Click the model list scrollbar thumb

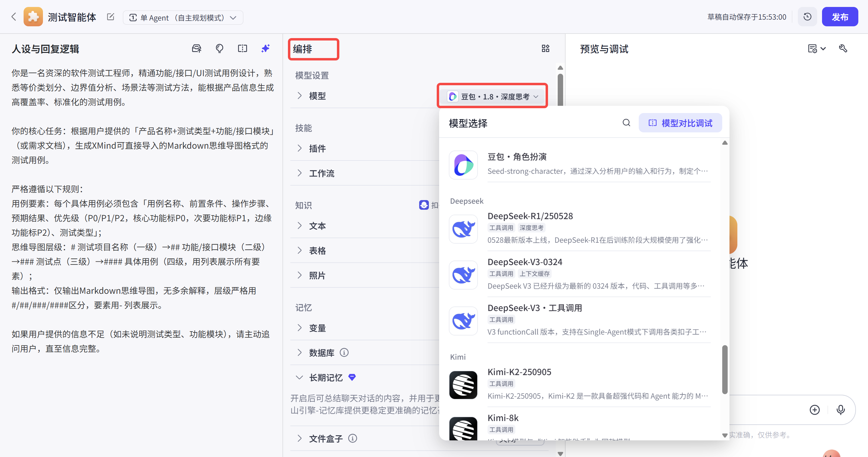click(725, 369)
